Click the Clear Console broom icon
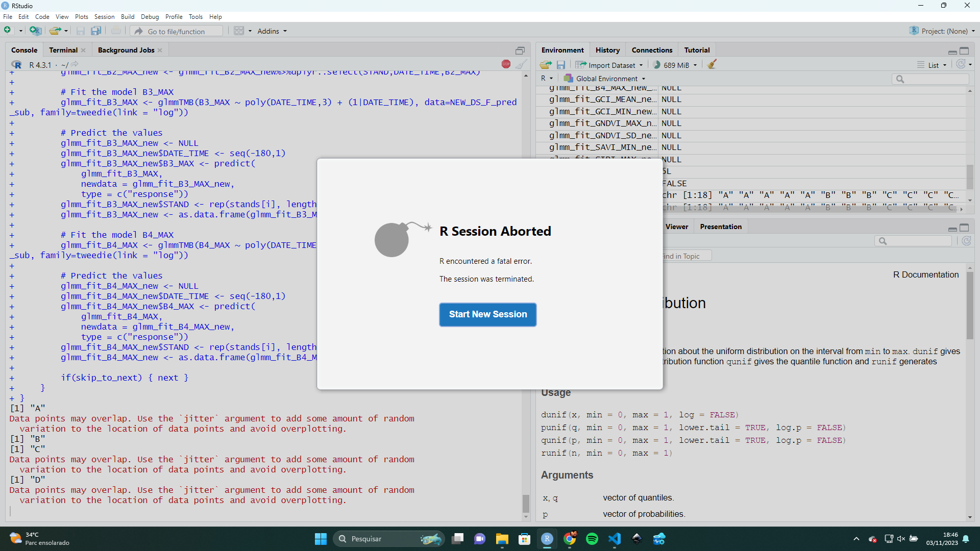 click(521, 64)
